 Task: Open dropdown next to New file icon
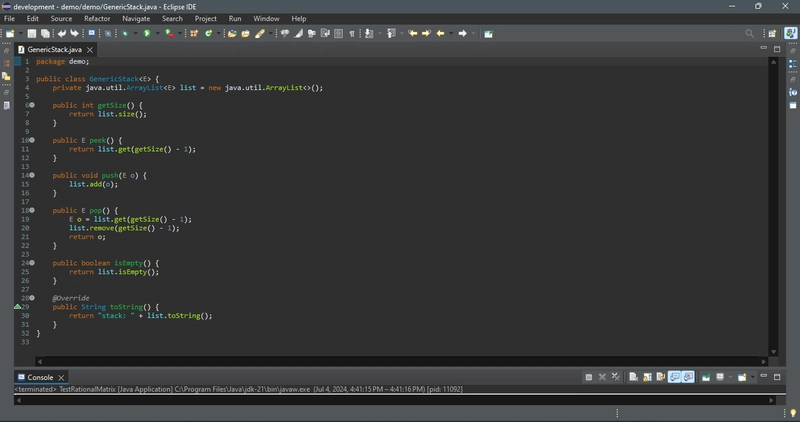(x=20, y=34)
